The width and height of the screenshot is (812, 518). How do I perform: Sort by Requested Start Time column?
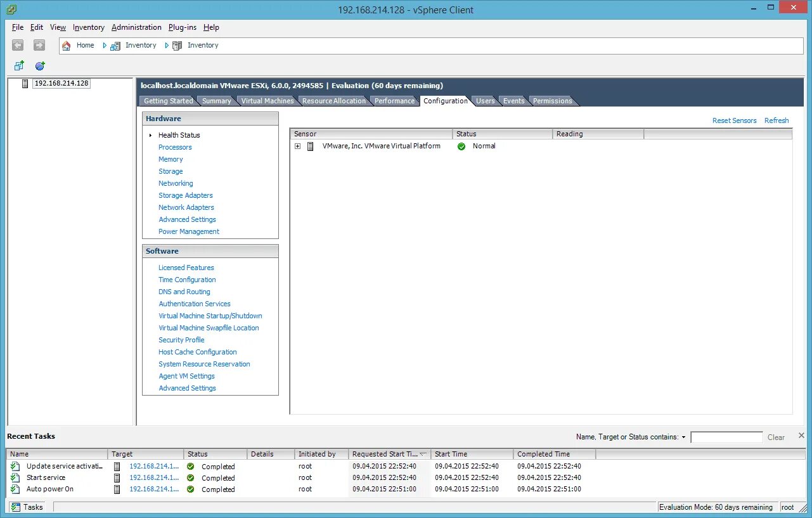(389, 454)
